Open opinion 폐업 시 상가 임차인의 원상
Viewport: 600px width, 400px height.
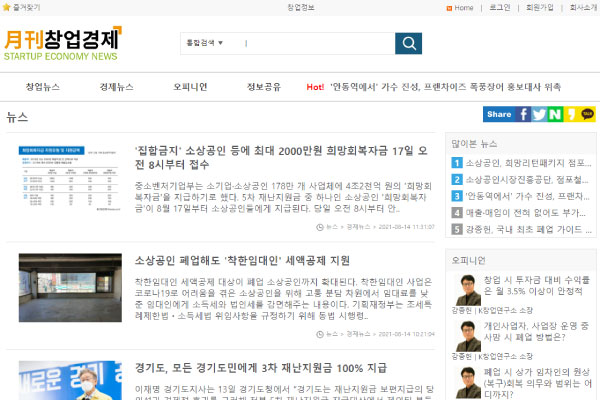[537, 383]
